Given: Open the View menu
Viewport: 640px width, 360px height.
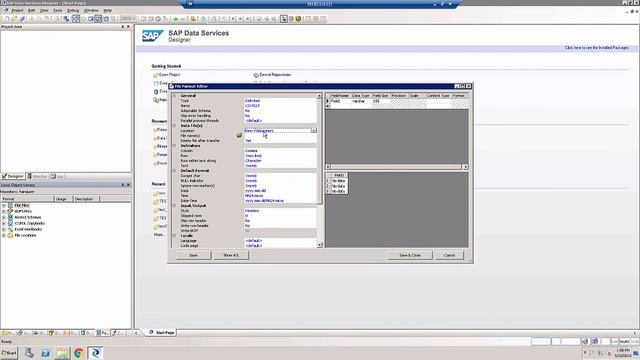Looking at the screenshot, I should coord(44,10).
